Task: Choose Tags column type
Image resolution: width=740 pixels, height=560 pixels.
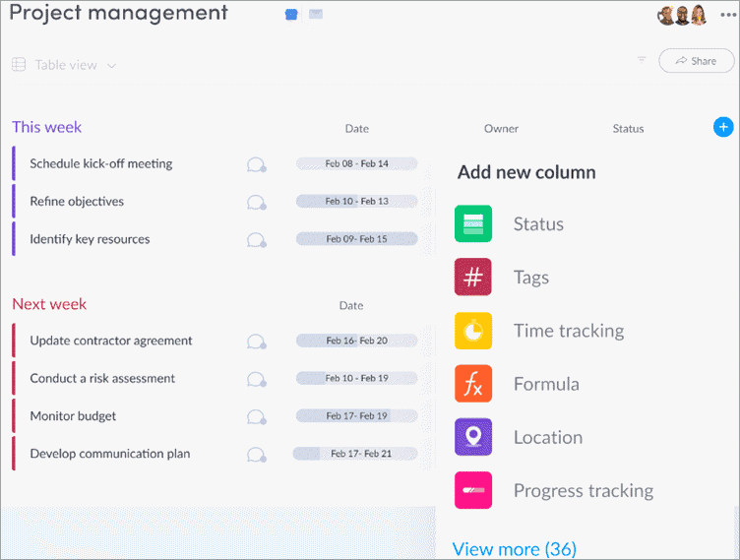Action: [x=531, y=278]
